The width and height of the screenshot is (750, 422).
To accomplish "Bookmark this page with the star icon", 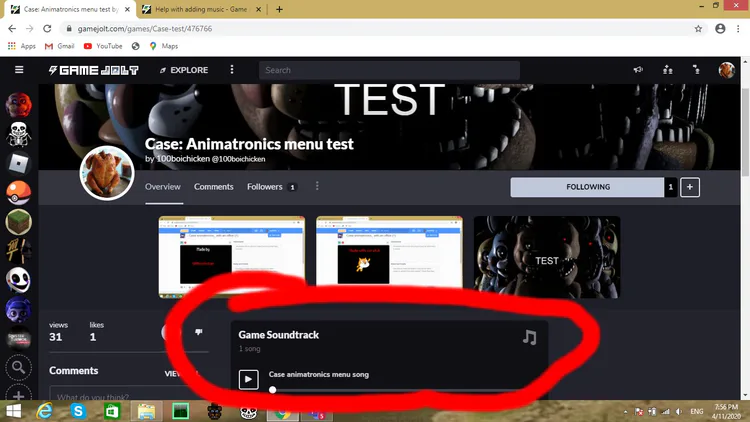I will 698,29.
